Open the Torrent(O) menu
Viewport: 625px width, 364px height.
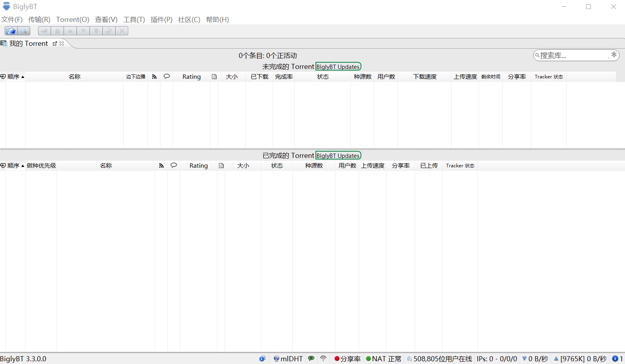pyautogui.click(x=73, y=20)
